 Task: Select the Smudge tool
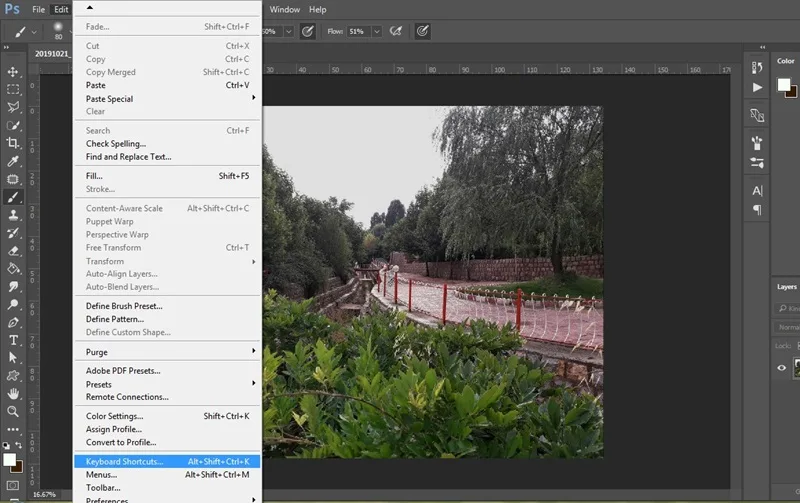click(13, 287)
